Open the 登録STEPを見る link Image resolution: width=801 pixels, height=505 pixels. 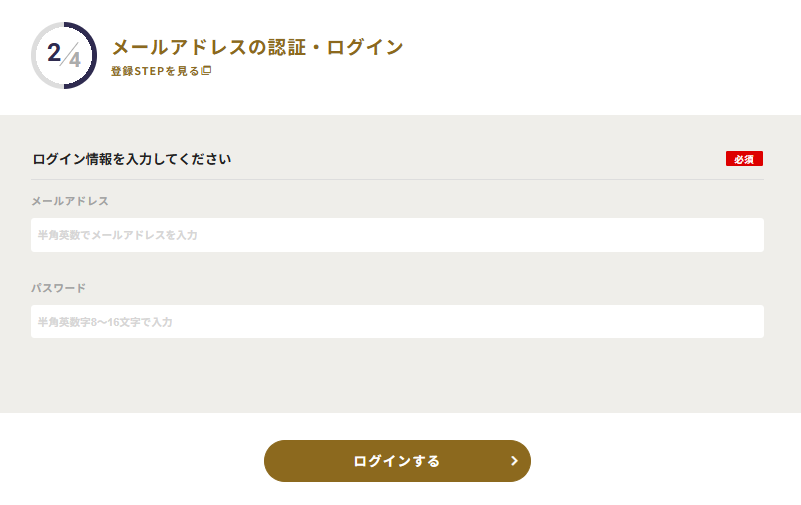click(x=156, y=71)
